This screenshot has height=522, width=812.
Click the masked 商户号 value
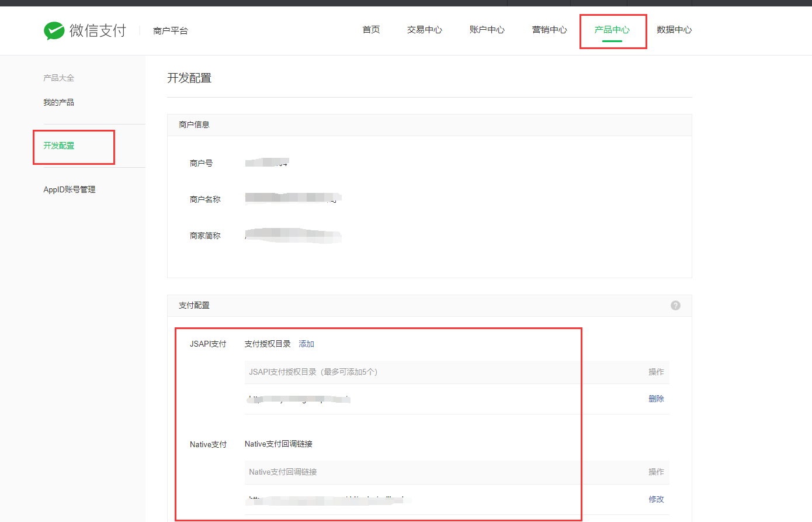tap(266, 163)
